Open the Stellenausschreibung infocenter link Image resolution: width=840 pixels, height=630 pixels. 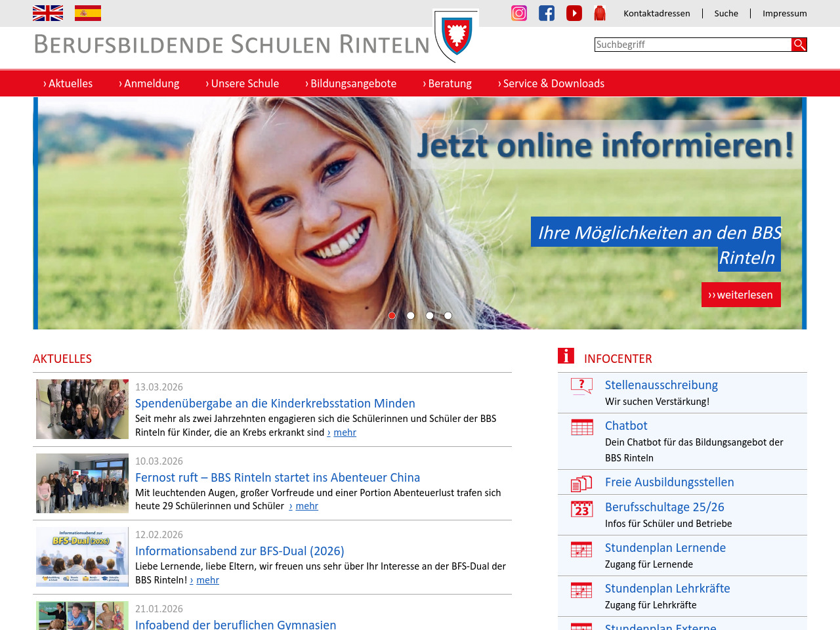[661, 385]
